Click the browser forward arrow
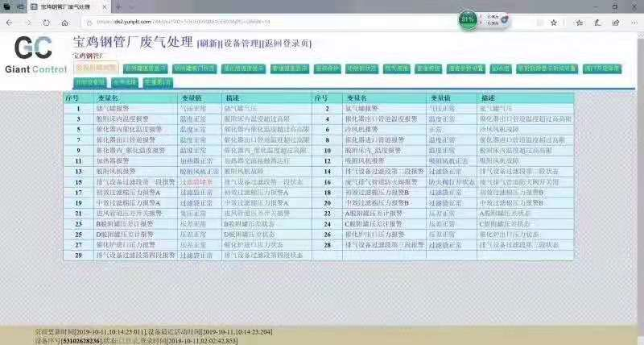 click(28, 23)
